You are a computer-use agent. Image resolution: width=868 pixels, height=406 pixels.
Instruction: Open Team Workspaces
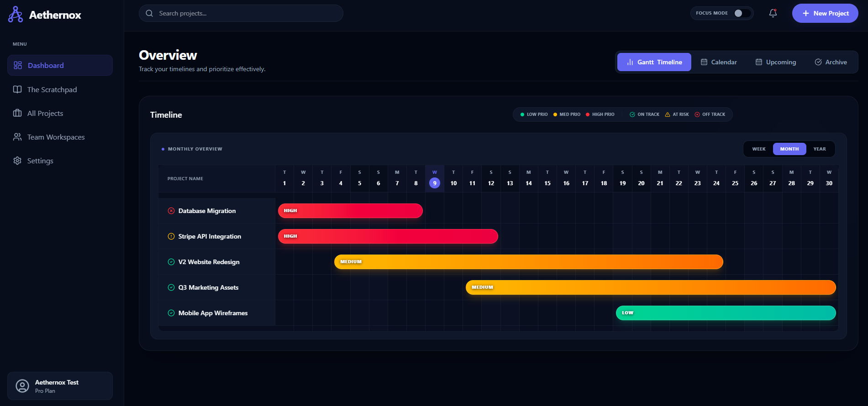60,137
